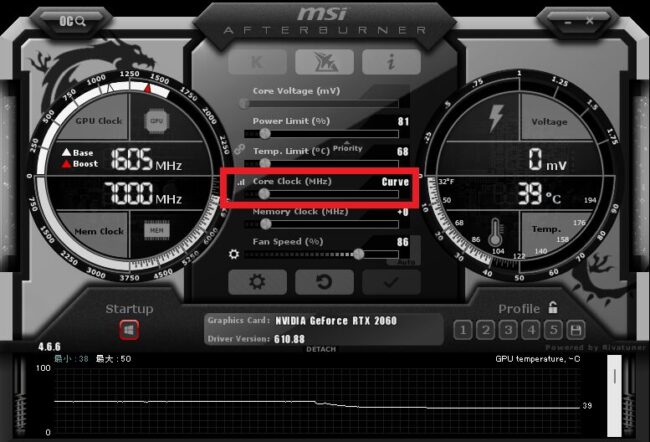The width and height of the screenshot is (650, 442).
Task: Click the Boost legend label
Action: (85, 164)
